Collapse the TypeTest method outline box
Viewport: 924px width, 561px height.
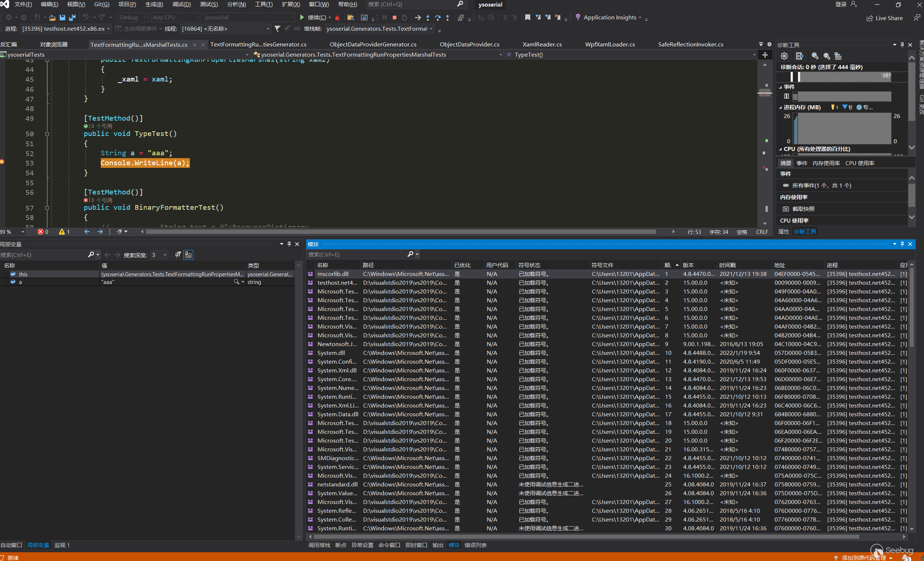[47, 134]
